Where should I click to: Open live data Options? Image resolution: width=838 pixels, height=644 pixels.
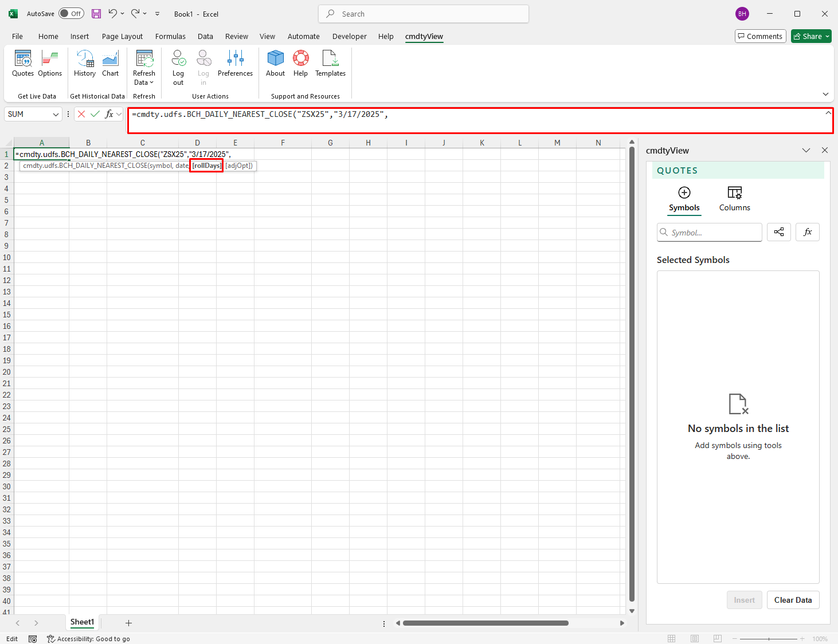pyautogui.click(x=50, y=64)
